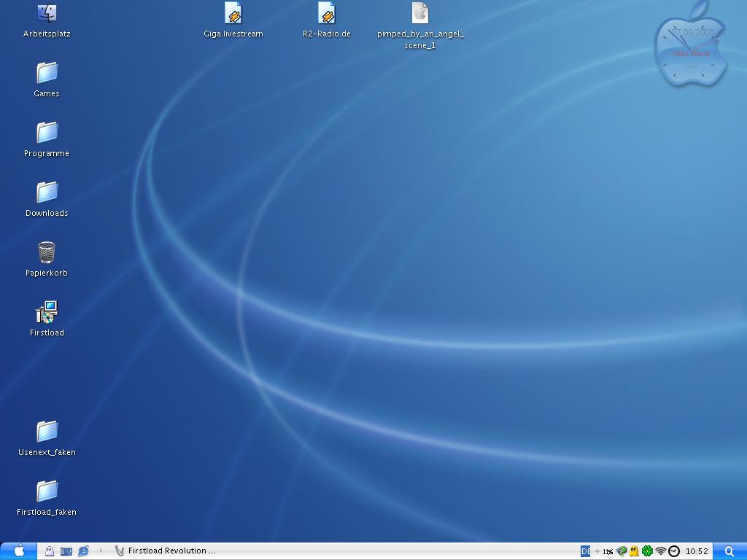747x560 pixels.
Task: Click the wireless signal tray icon
Action: pos(660,551)
